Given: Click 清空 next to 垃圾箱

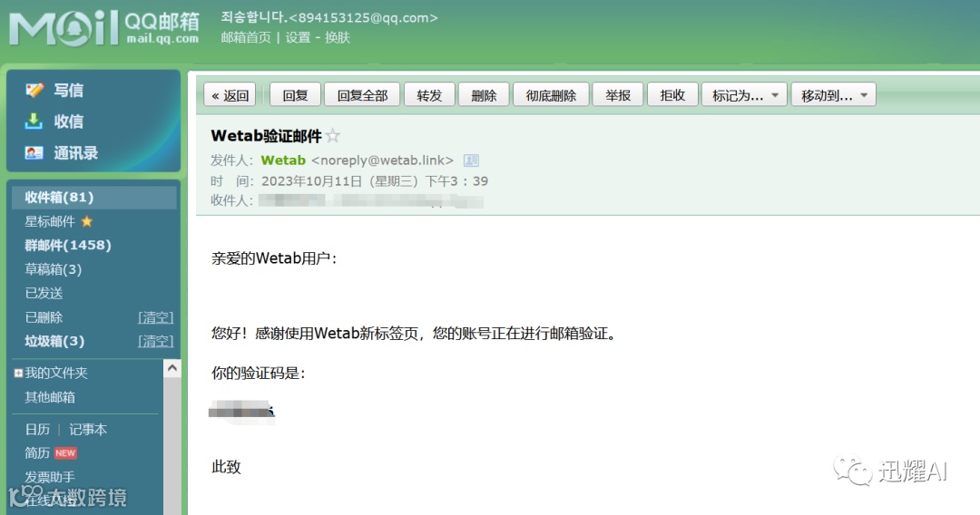Looking at the screenshot, I should point(156,342).
